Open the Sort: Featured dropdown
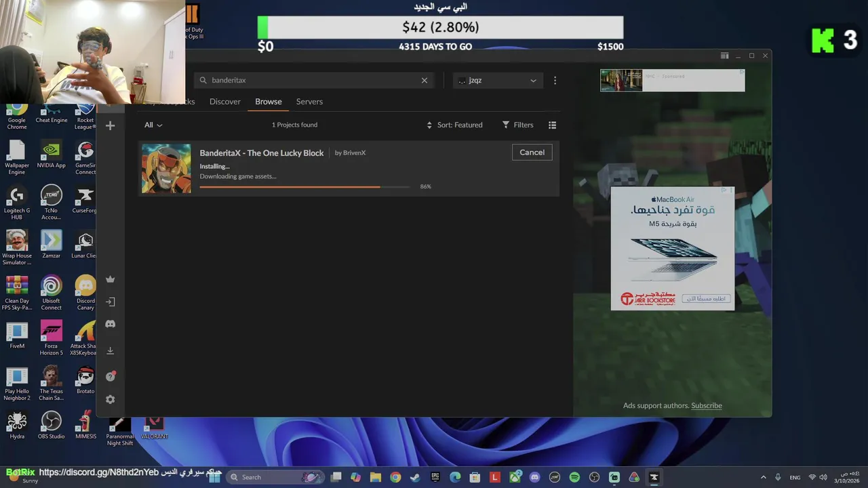This screenshot has width=868, height=488. 454,125
